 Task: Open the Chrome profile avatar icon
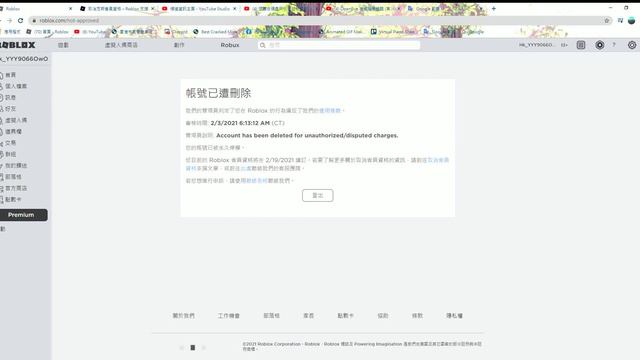click(631, 20)
